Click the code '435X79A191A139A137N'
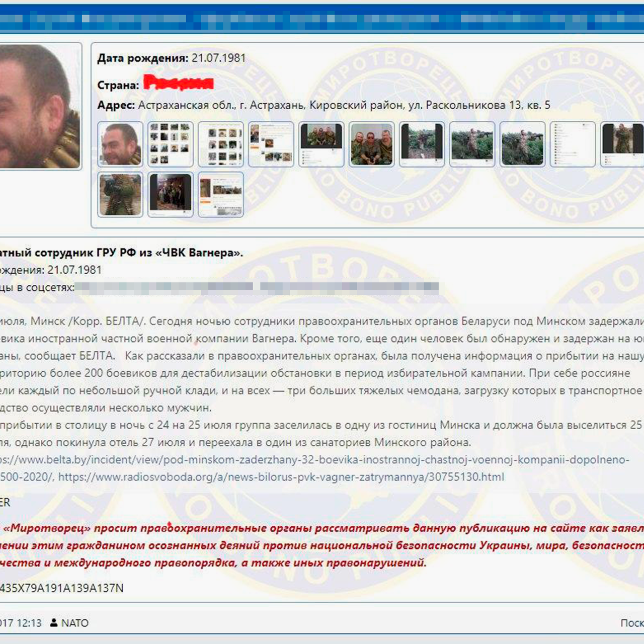This screenshot has height=644, width=644. tap(61, 588)
